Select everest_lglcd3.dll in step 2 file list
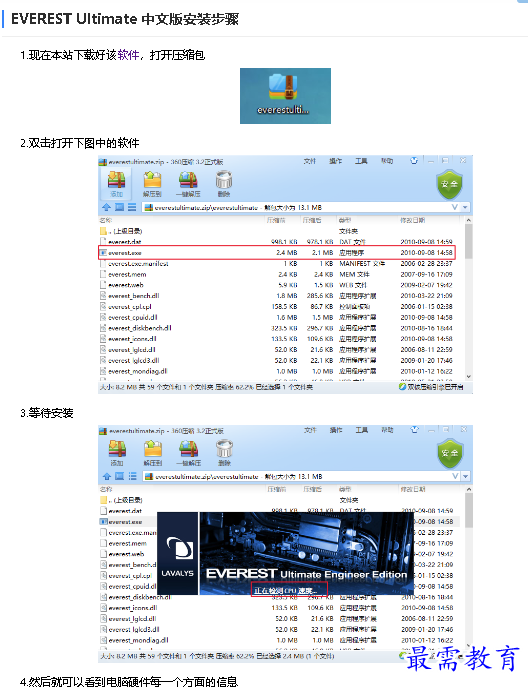528x690 pixels. click(281, 360)
